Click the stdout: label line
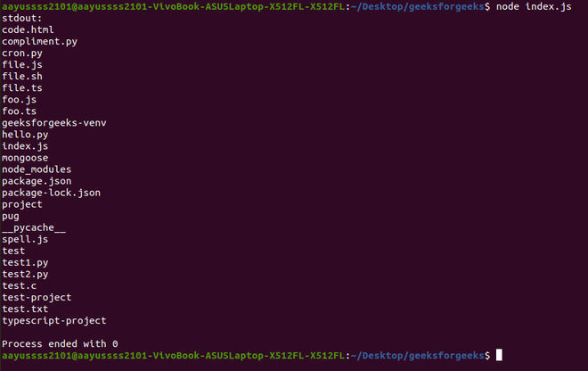This screenshot has height=371, width=588. 21,18
